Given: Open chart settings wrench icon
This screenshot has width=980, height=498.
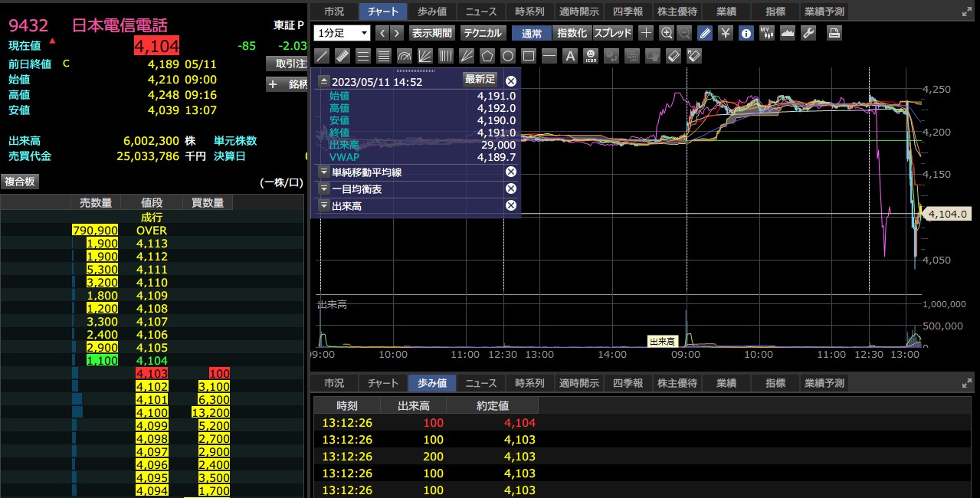Looking at the screenshot, I should [x=808, y=33].
